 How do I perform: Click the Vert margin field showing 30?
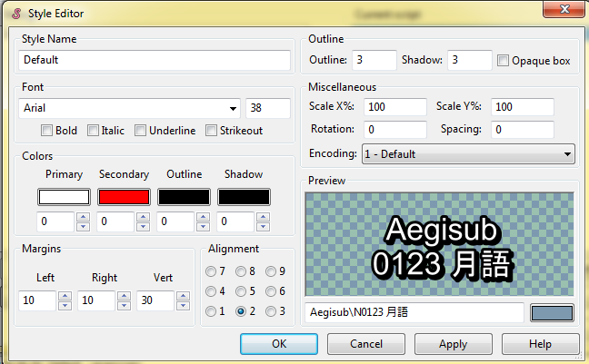coord(155,300)
